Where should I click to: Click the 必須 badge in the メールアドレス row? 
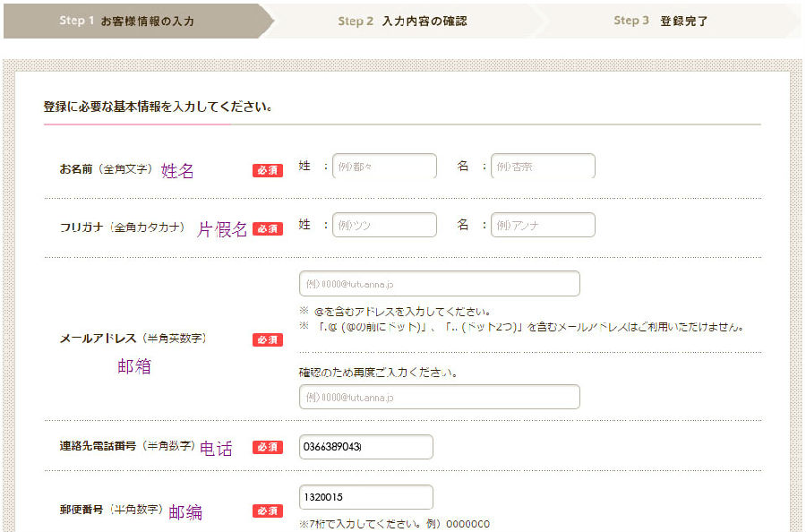pyautogui.click(x=267, y=339)
